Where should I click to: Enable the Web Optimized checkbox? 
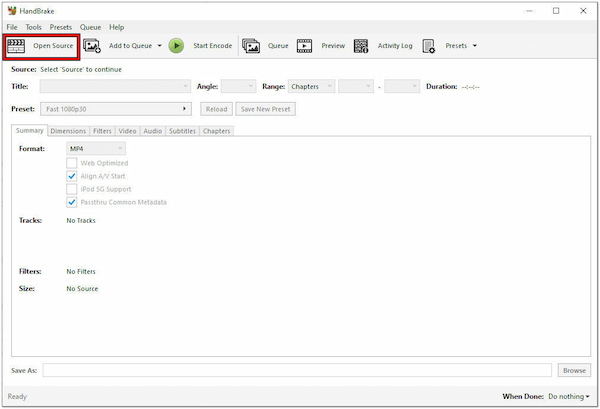click(x=72, y=163)
